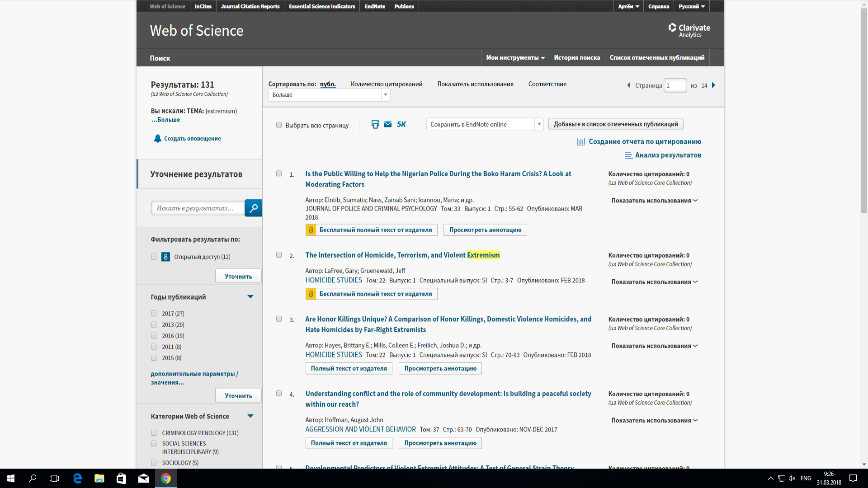Open Microsoft Edge from the taskbar
This screenshot has height=488, width=868.
pyautogui.click(x=77, y=478)
